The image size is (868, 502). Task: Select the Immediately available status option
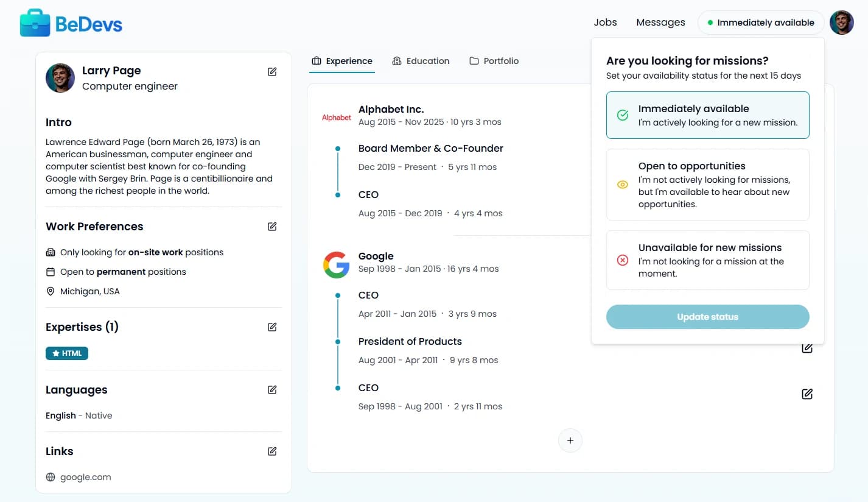tap(707, 115)
